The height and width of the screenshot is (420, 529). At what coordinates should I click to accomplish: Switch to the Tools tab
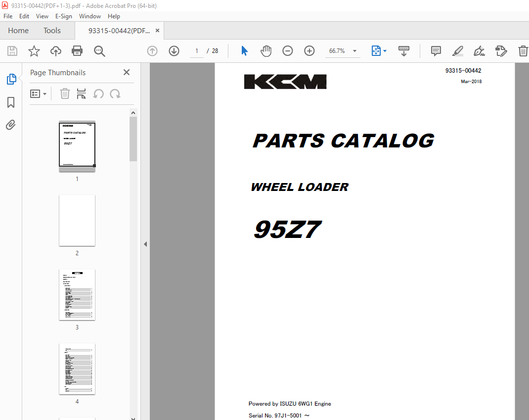pyautogui.click(x=52, y=30)
